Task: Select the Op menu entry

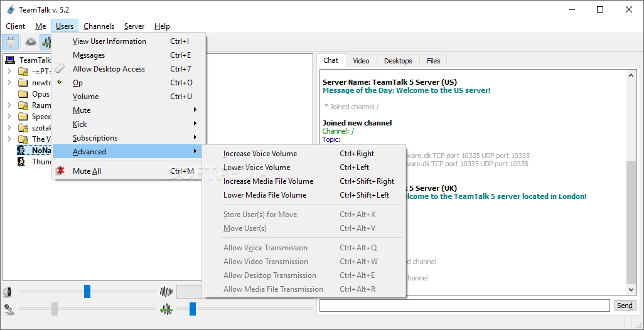Action: pos(128,83)
